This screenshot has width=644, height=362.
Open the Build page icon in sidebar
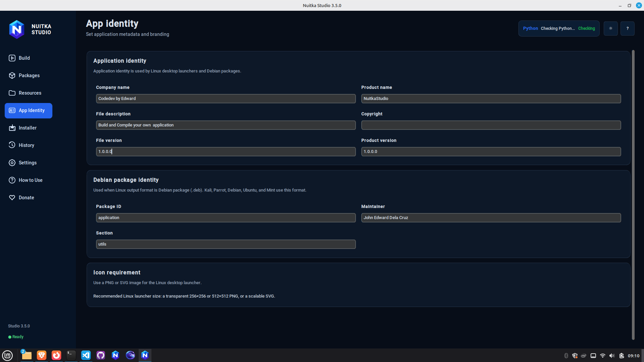[12, 58]
